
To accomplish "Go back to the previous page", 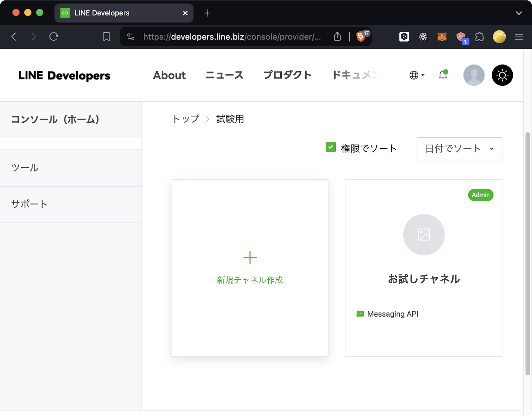I will [14, 37].
